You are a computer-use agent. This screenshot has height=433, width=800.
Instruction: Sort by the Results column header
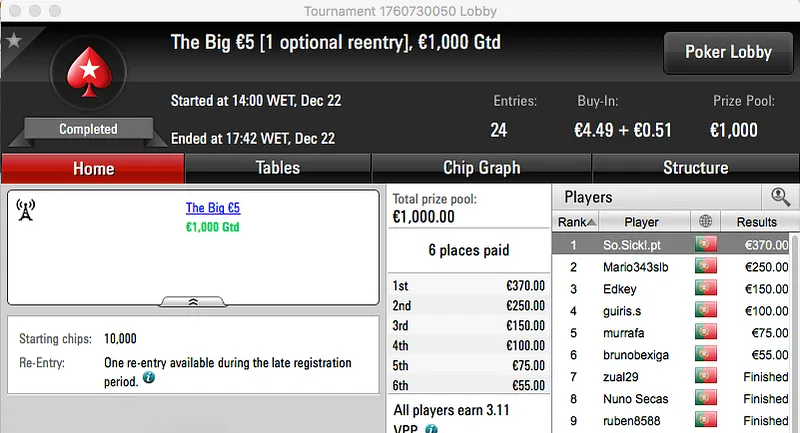point(756,221)
